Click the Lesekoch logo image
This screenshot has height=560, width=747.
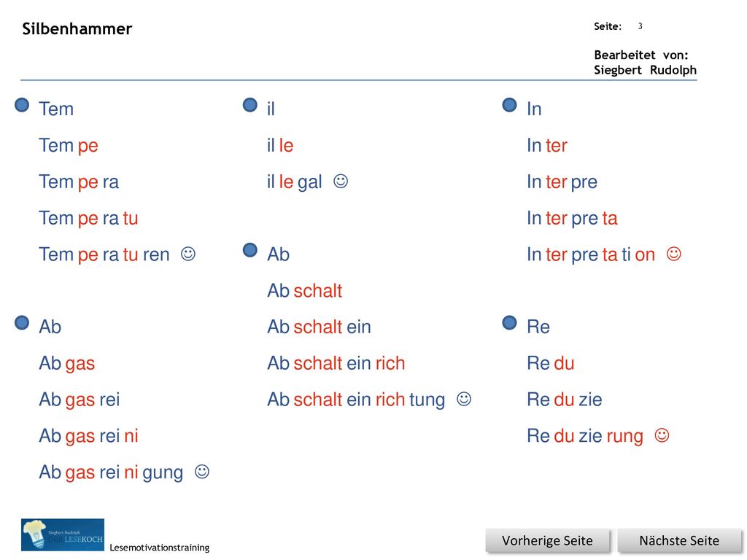click(63, 534)
